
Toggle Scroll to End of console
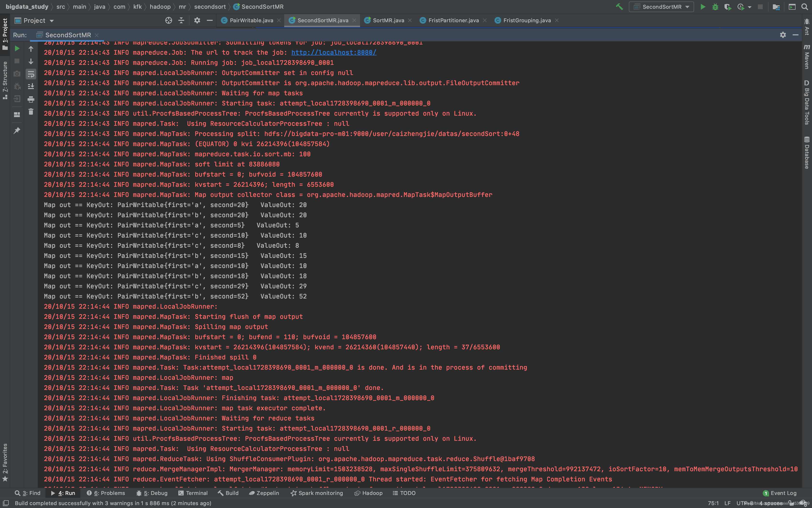point(31,86)
